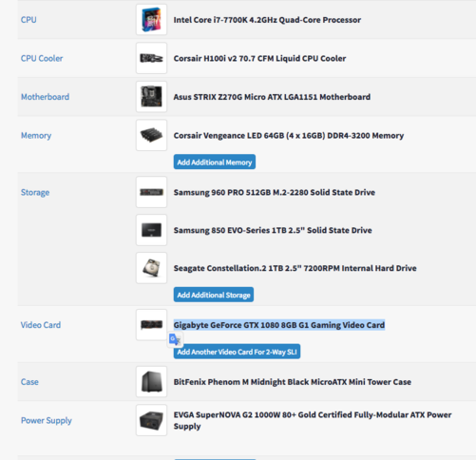The width and height of the screenshot is (476, 460).
Task: Click Add Additional Memory button
Action: click(x=215, y=162)
